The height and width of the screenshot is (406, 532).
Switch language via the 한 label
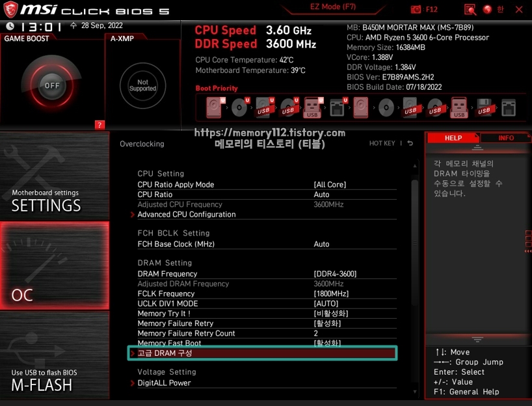500,10
